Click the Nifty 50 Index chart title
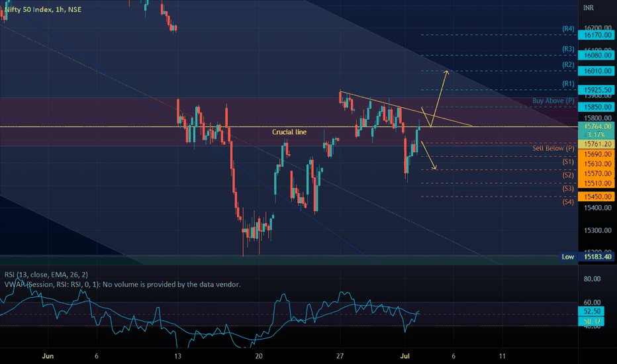The image size is (617, 364). 43,9
